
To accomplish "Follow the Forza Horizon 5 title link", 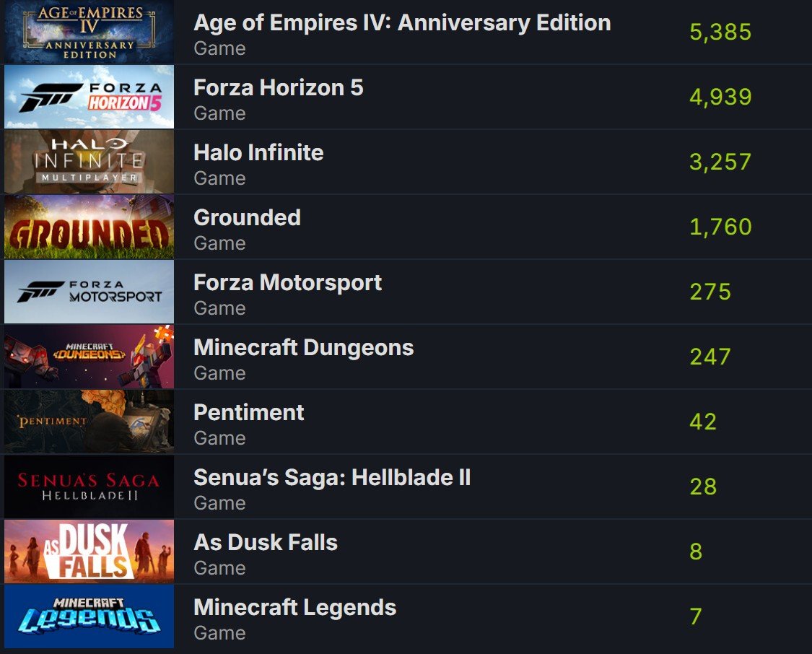I will click(x=278, y=87).
